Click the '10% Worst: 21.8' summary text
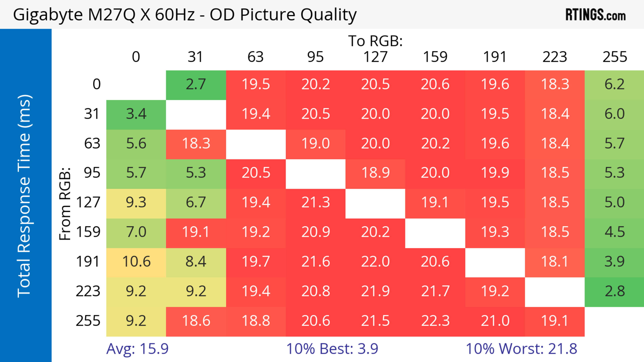The width and height of the screenshot is (644, 362). click(521, 349)
